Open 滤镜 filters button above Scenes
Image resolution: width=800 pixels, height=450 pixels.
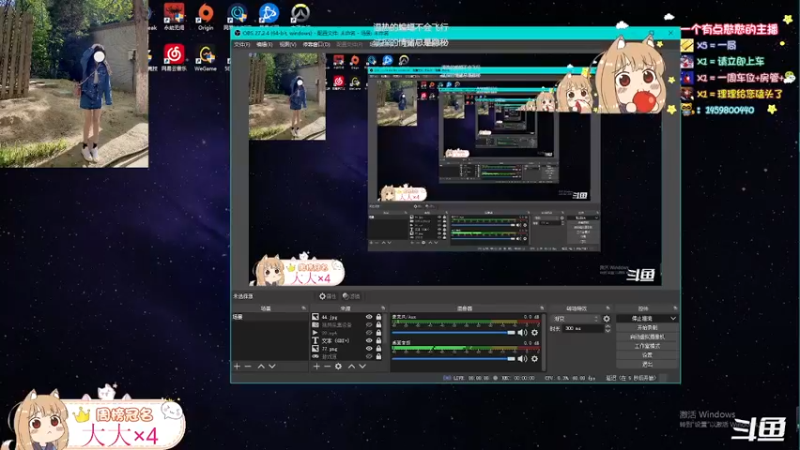pyautogui.click(x=351, y=296)
